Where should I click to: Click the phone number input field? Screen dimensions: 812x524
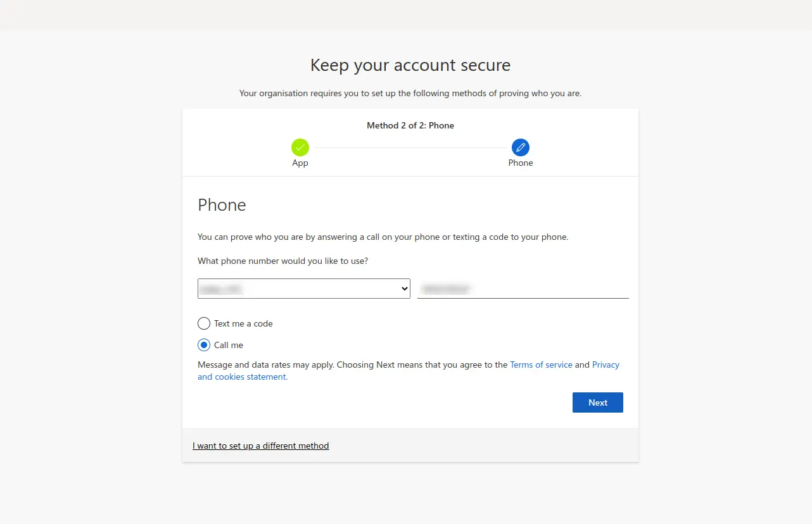523,288
